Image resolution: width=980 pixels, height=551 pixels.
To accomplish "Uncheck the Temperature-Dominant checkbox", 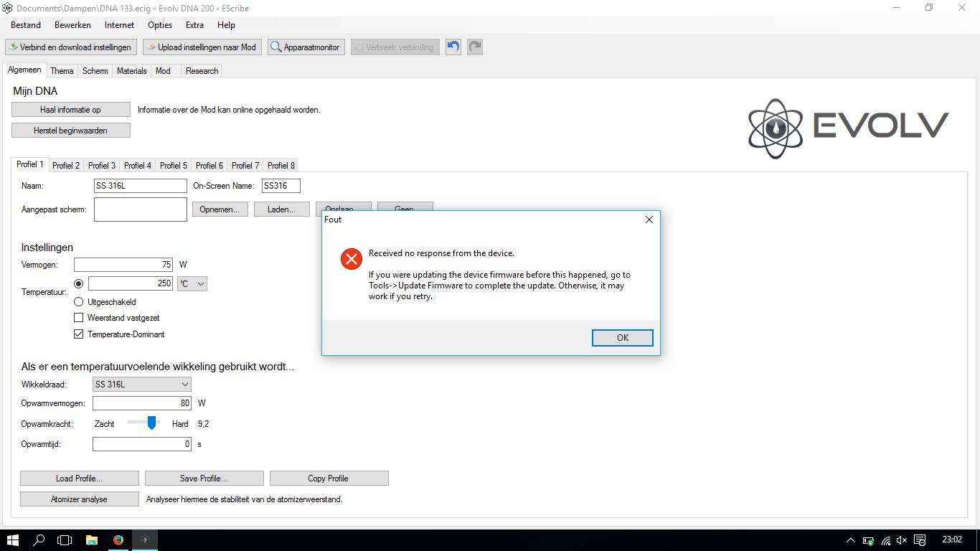I will (79, 334).
